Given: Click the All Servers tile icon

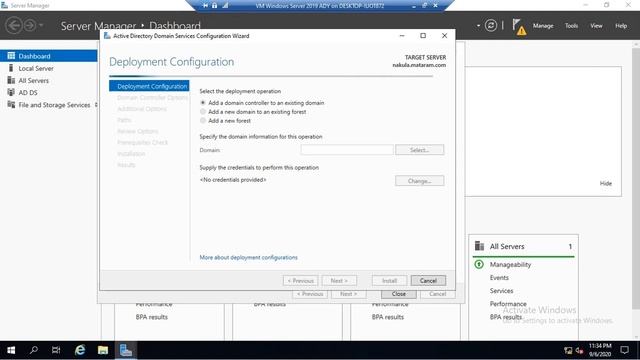Looking at the screenshot, I should (x=479, y=246).
